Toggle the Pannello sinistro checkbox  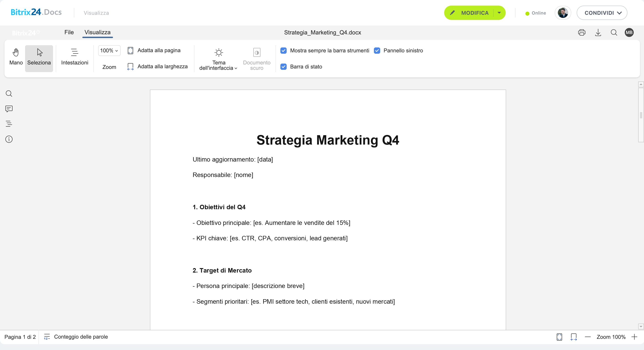click(377, 51)
